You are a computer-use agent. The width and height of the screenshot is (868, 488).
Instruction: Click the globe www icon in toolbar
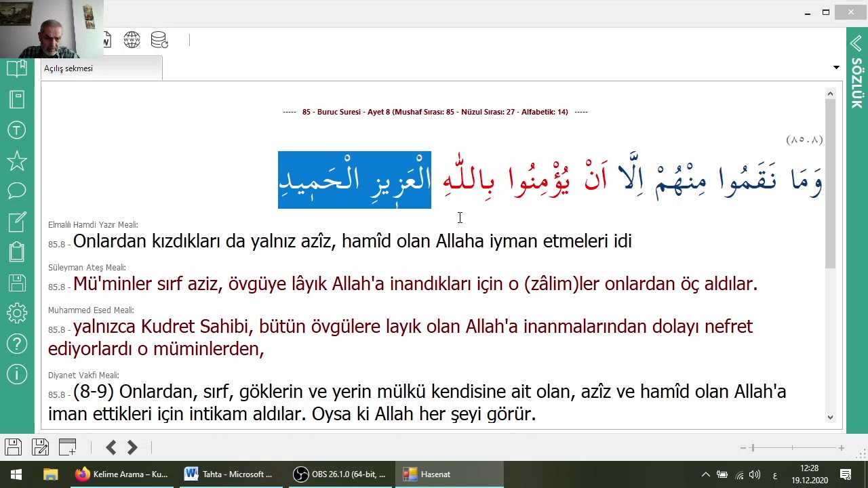[x=132, y=40]
